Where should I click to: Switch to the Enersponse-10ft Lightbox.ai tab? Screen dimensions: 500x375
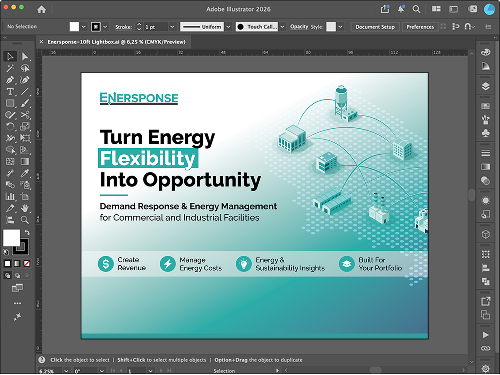click(x=116, y=42)
